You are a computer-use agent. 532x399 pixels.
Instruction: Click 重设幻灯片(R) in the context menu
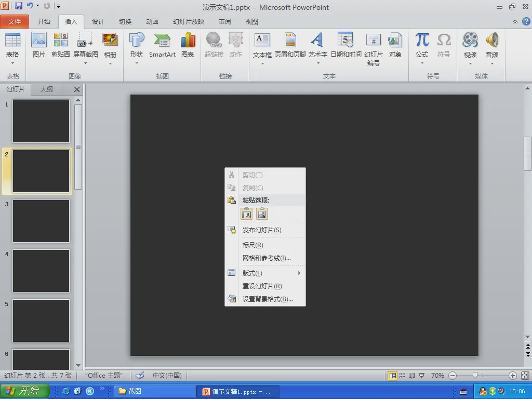pos(262,286)
